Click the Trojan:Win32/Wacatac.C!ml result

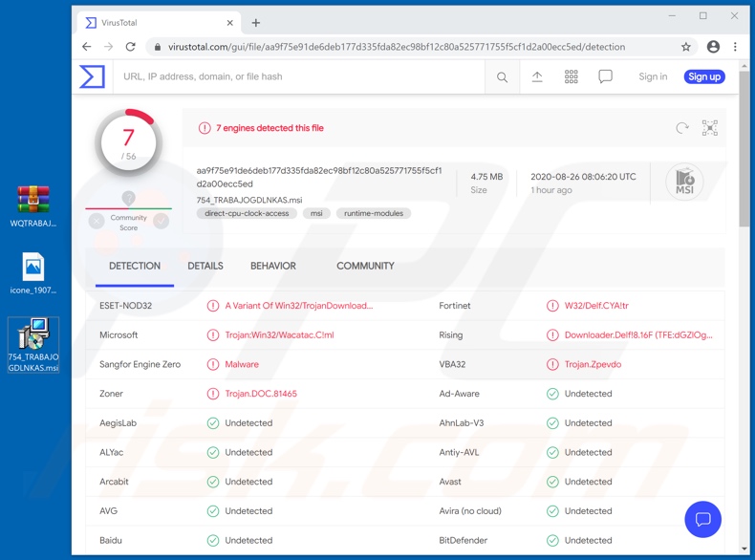[279, 335]
